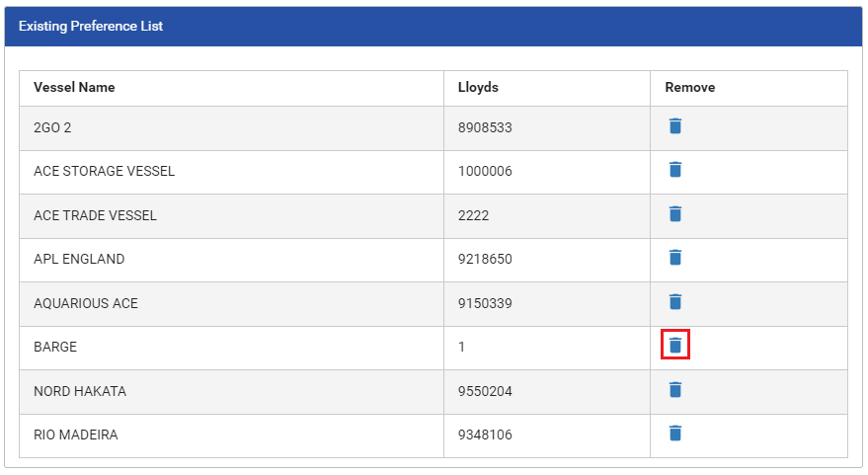Select Lloyds value 9150339
Screen dimensions: 868x475
[485, 303]
